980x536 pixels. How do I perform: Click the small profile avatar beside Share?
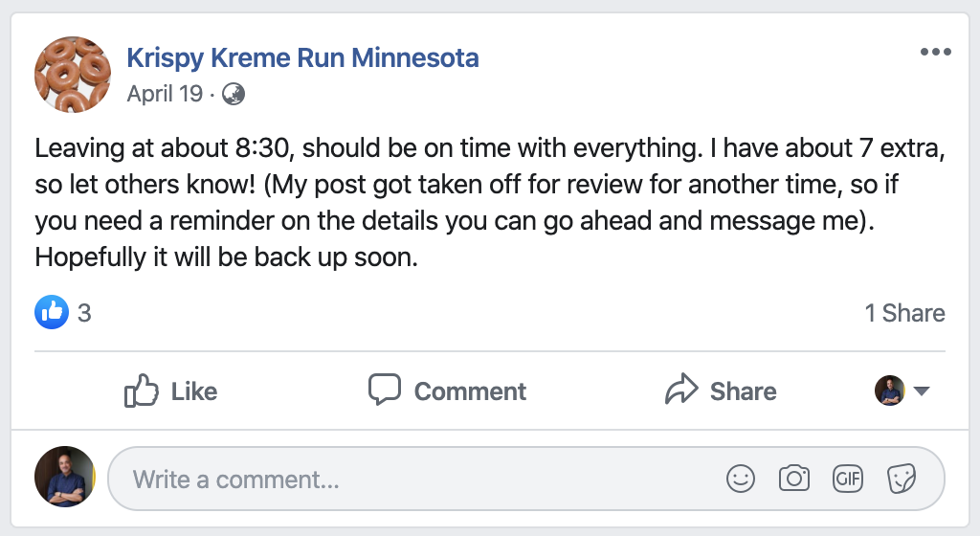pyautogui.click(x=889, y=391)
